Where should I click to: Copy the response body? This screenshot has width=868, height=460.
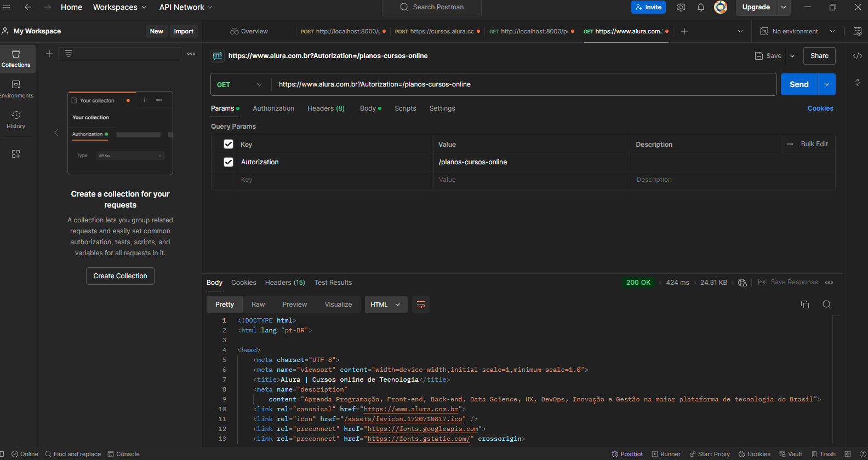(x=805, y=304)
